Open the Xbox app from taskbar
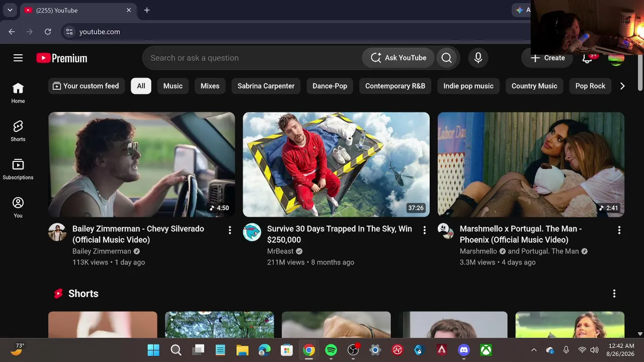Screen dimensions: 644x362 [486, 350]
